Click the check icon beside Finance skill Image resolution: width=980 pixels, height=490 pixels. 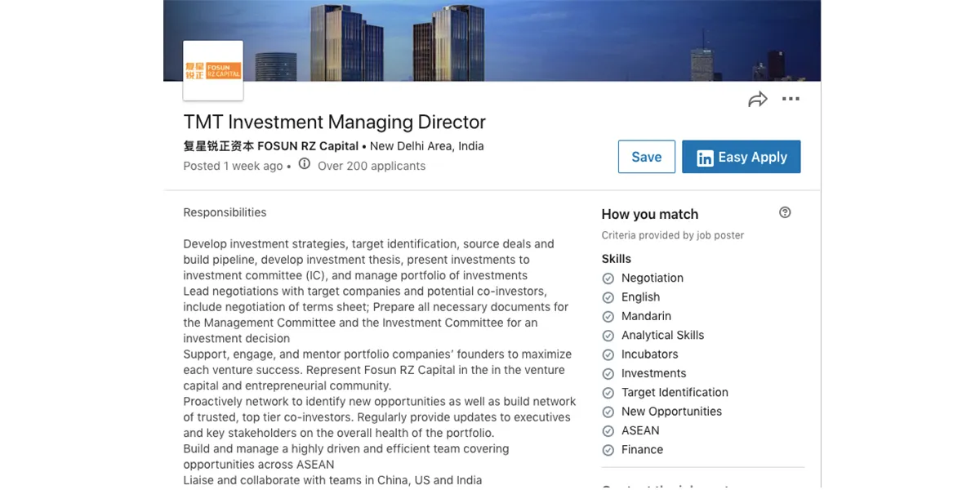click(x=608, y=450)
